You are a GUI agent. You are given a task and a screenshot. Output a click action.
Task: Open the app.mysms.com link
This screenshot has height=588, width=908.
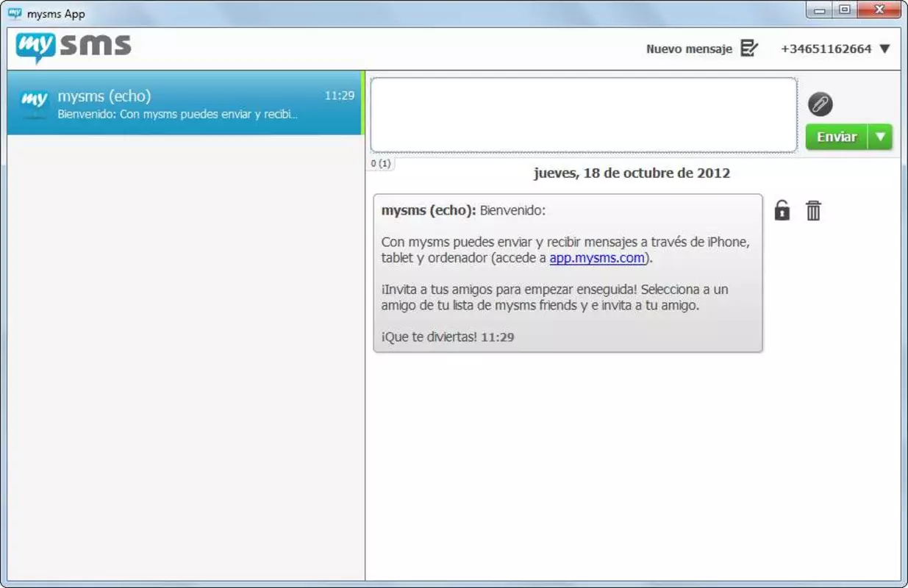tap(597, 258)
